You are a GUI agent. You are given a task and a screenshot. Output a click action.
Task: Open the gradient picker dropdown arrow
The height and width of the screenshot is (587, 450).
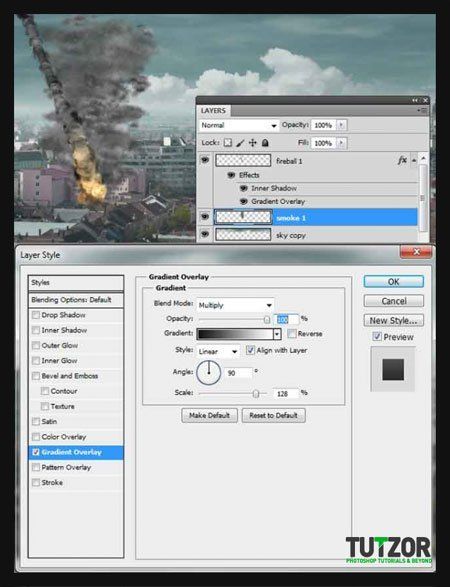coord(277,334)
